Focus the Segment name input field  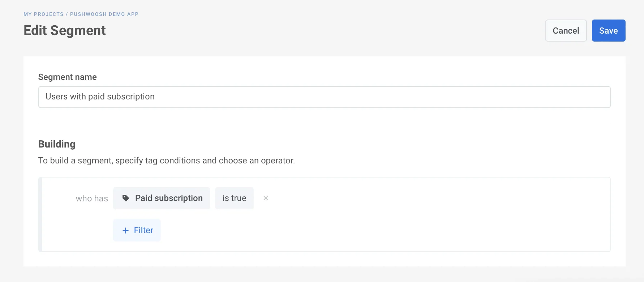(324, 97)
